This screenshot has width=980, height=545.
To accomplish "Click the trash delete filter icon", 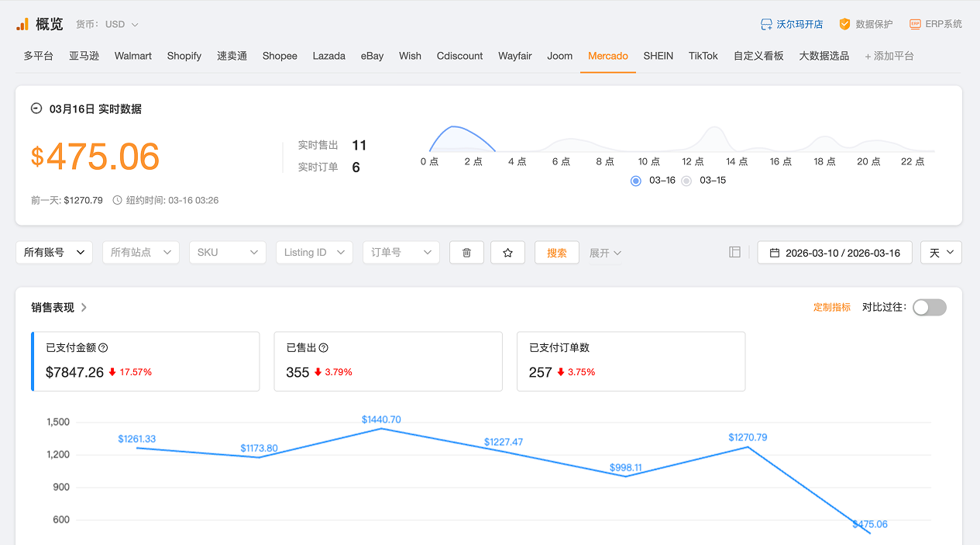I will [x=466, y=253].
